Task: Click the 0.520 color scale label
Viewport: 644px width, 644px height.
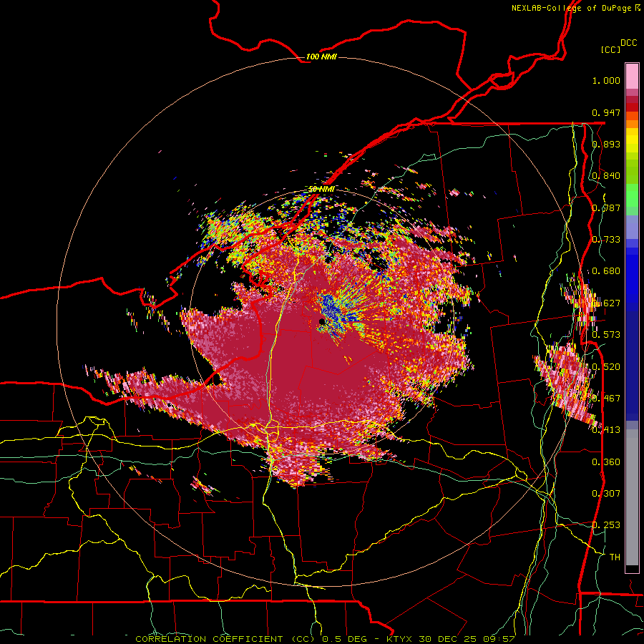Action: (606, 367)
